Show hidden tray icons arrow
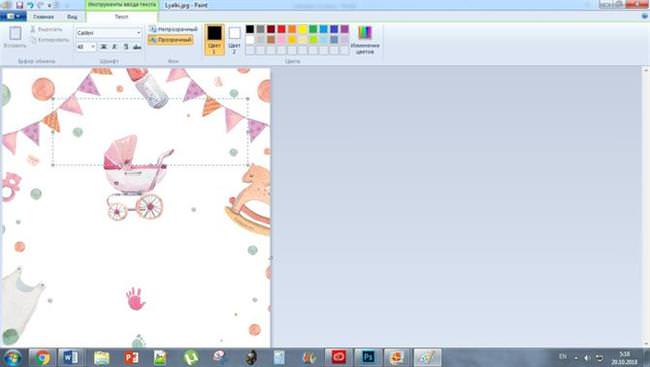The image size is (650, 367). coord(576,357)
